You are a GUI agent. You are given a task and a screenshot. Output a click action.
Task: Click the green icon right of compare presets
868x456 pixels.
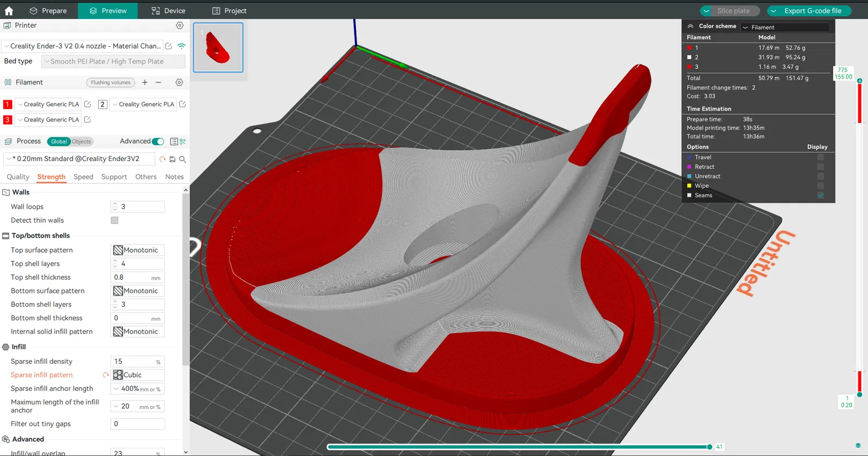pos(183,142)
